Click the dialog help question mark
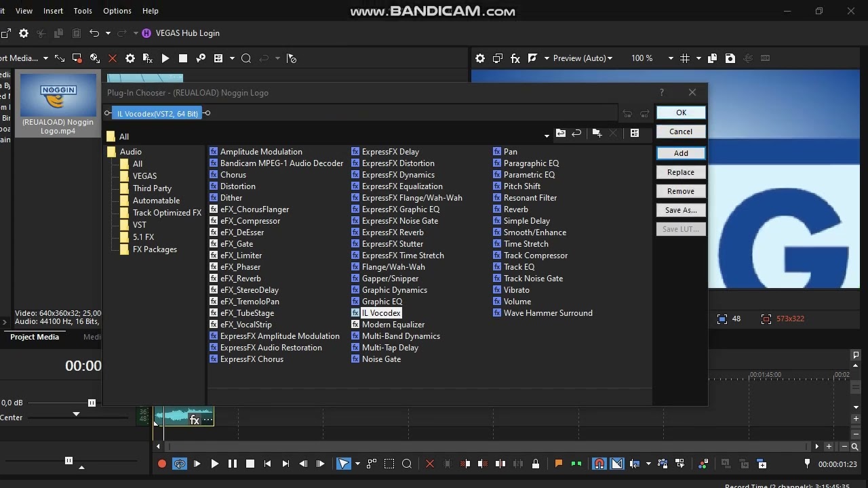 [662, 92]
